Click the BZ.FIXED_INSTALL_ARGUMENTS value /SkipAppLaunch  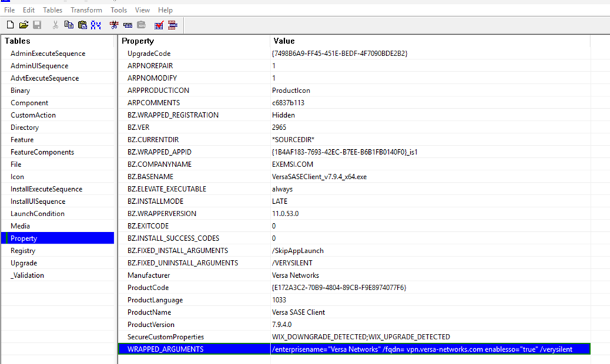coord(298,251)
